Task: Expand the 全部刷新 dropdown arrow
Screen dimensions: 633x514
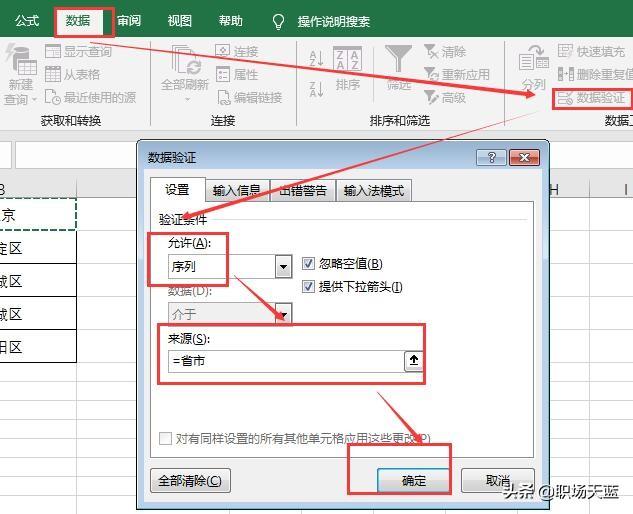Action: 187,99
